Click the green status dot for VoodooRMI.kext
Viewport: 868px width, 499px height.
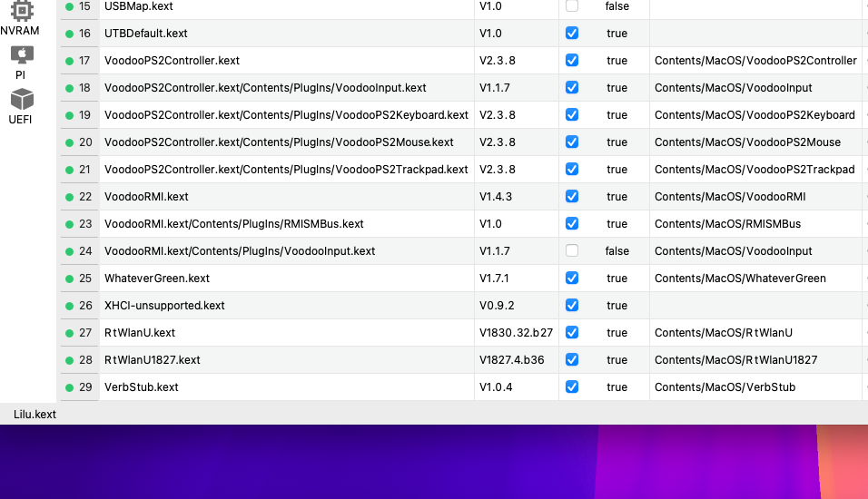tap(69, 197)
